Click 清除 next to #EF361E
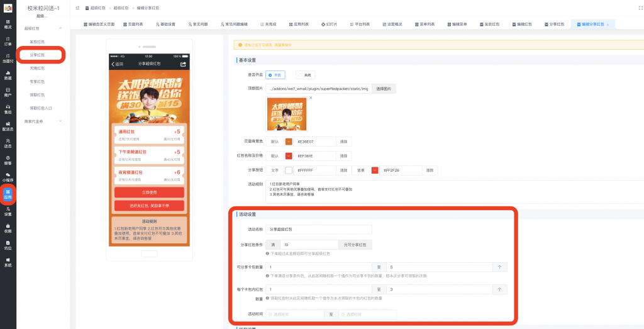Screen dimensions: 644x329 coord(344,156)
